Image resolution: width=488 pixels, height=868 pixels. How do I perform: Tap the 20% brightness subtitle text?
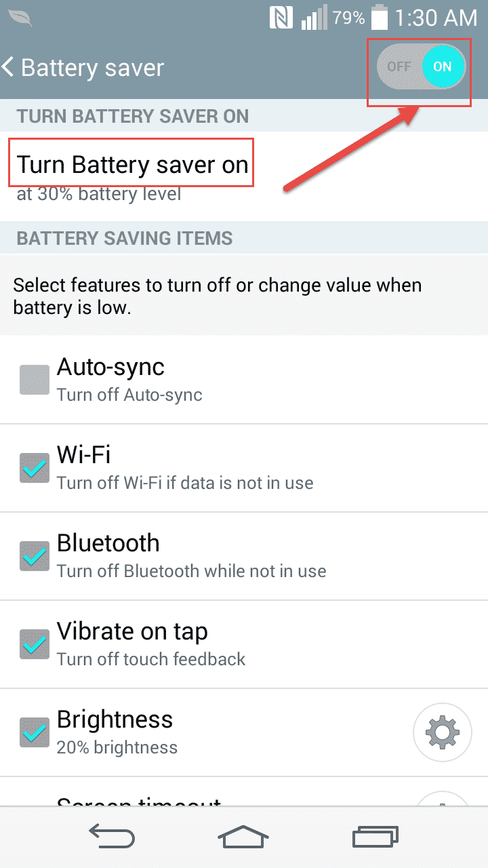click(x=117, y=748)
